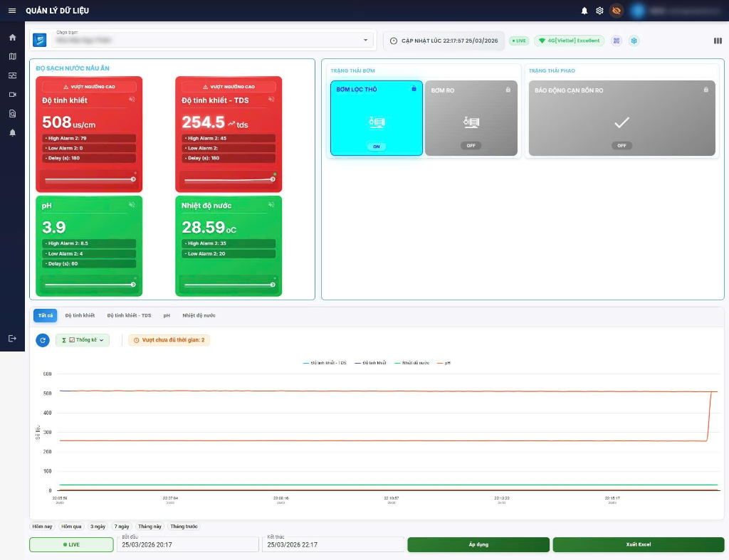Open notifications bell in the top bar
Image resolution: width=729 pixels, height=560 pixels.
[584, 11]
